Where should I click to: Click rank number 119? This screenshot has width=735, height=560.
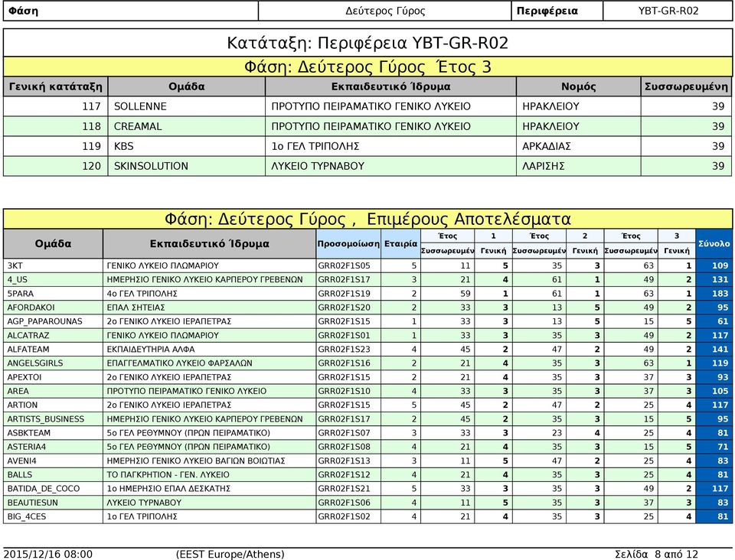tap(91, 147)
